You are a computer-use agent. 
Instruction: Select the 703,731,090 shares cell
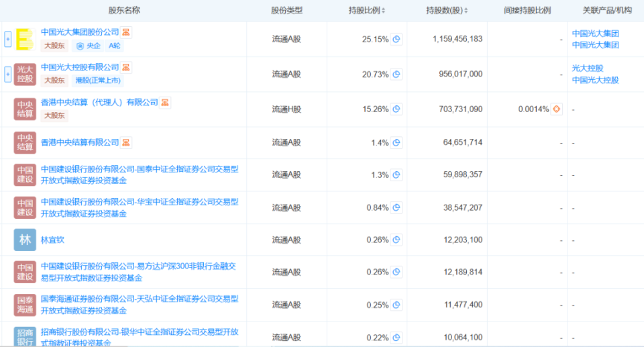click(x=460, y=109)
